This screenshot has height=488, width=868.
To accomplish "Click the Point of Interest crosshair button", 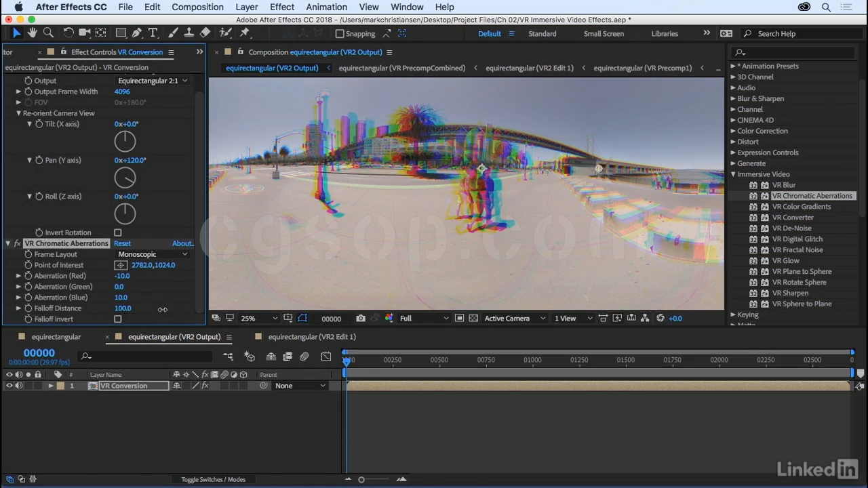I will [x=121, y=265].
